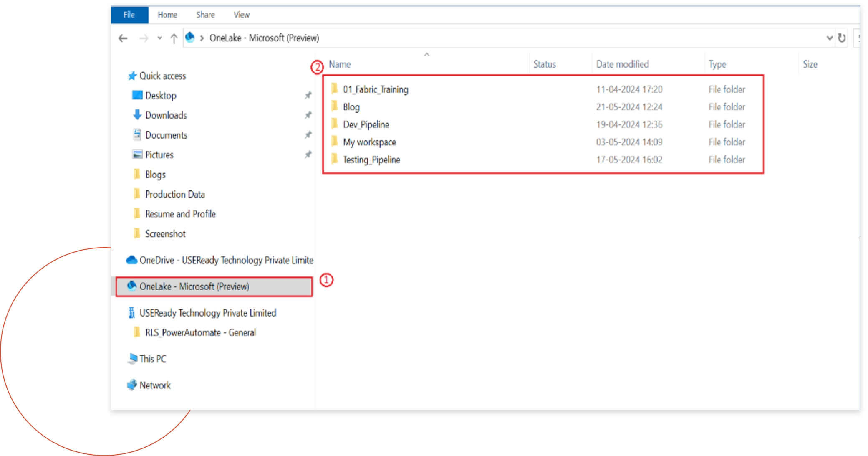Open USEReady Technology Private Limited node

tap(208, 313)
